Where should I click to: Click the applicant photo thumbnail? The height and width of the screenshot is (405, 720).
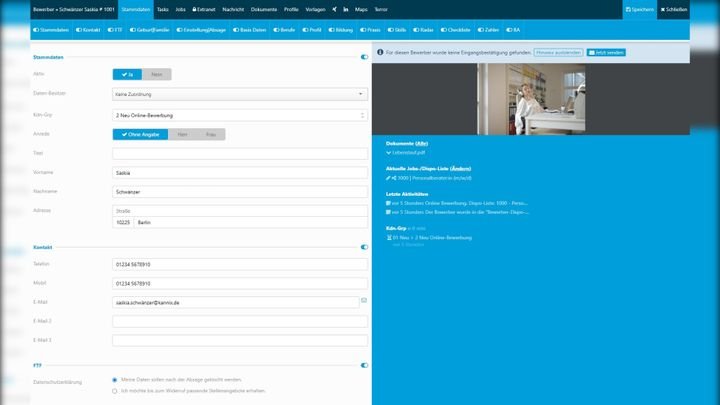coord(531,99)
